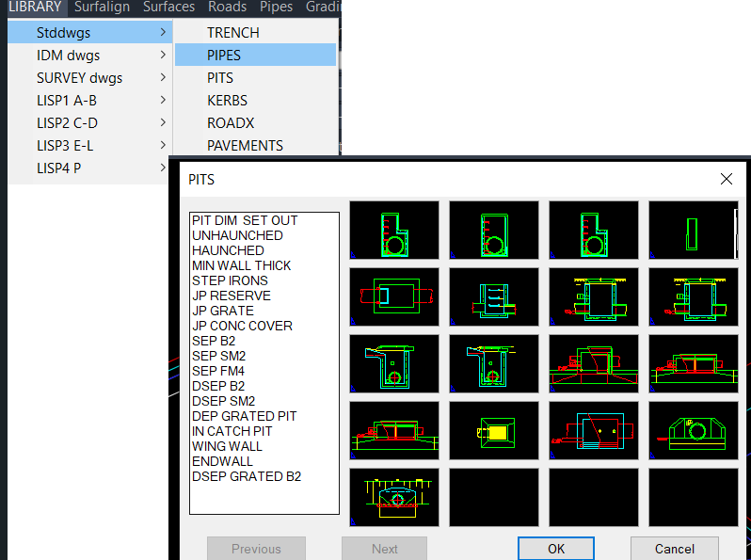Expand the LISP3 E-L submenu
Image resolution: width=751 pixels, height=560 pixels.
click(x=90, y=145)
